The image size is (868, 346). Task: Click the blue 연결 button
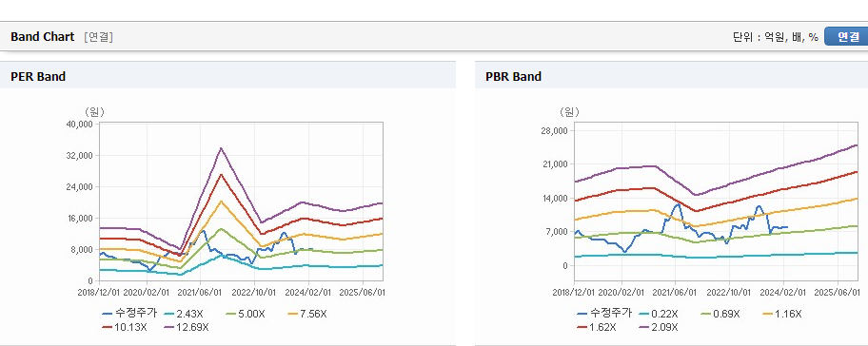pos(846,36)
